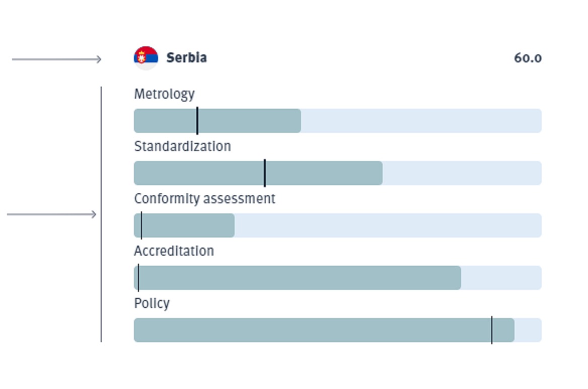Click the arrow pointing to Serbia
This screenshot has height=389, width=588.
[56, 59]
